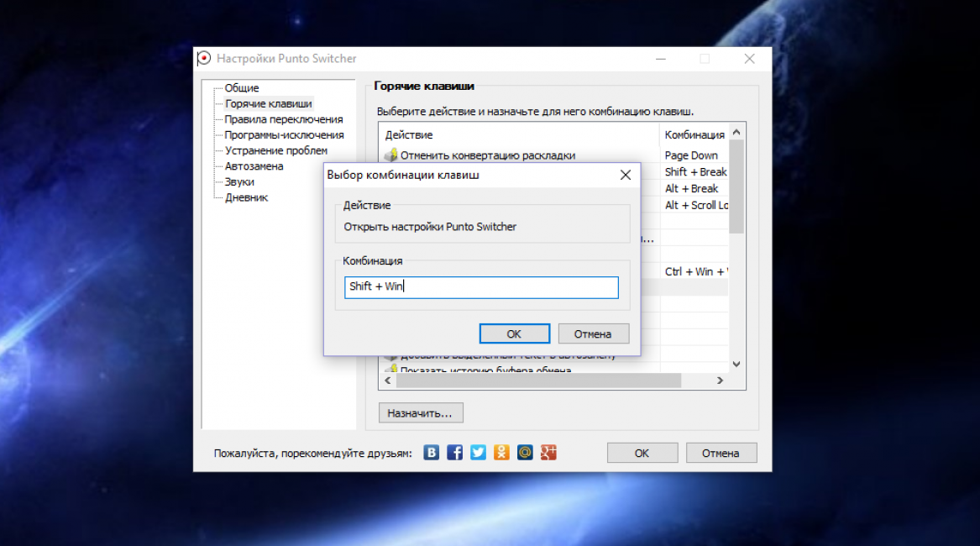
Task: Open the Дневник section
Action: pyautogui.click(x=246, y=197)
